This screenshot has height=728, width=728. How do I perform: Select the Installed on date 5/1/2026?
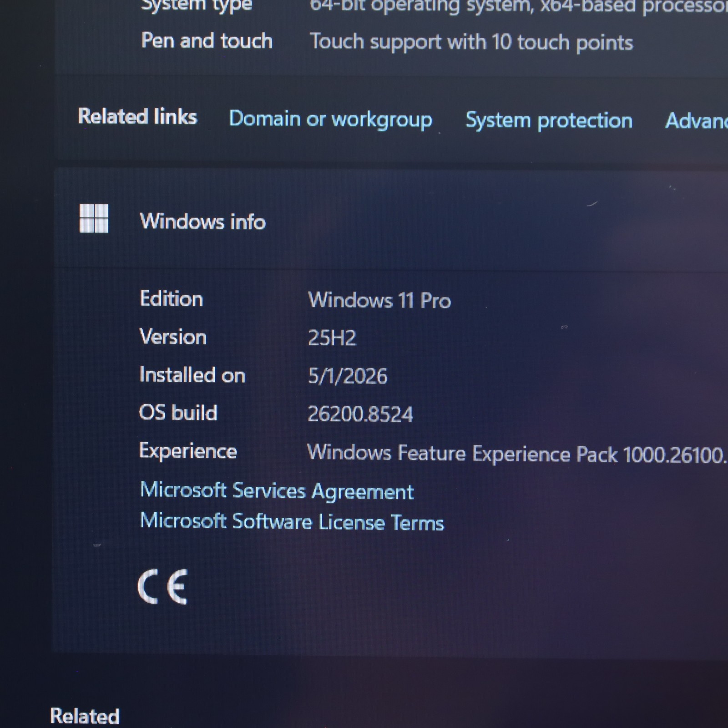[348, 376]
